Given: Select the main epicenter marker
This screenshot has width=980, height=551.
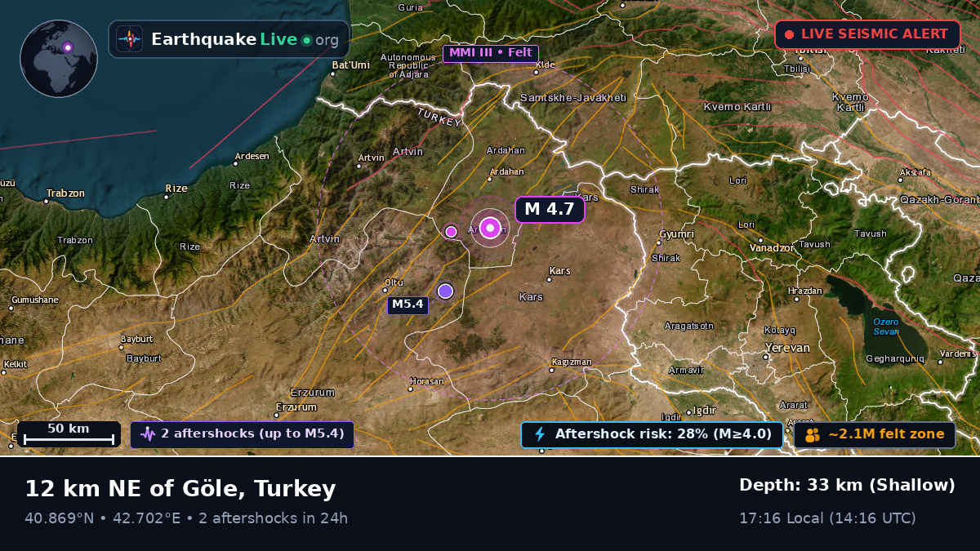Looking at the screenshot, I should 490,228.
